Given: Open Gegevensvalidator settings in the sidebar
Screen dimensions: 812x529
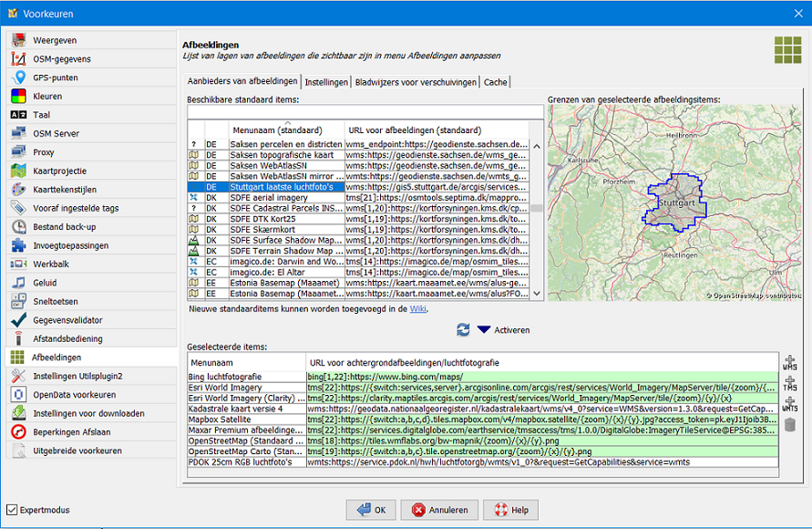Looking at the screenshot, I should tap(67, 320).
